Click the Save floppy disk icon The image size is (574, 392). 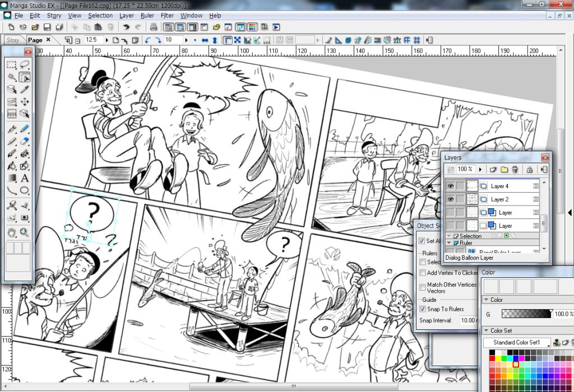pyautogui.click(x=47, y=27)
